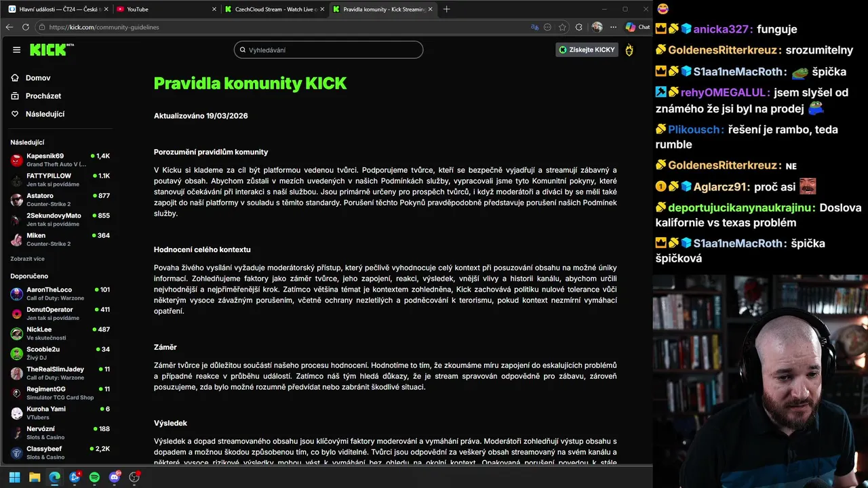Click the address bar URL
The width and height of the screenshot is (868, 488).
(104, 27)
